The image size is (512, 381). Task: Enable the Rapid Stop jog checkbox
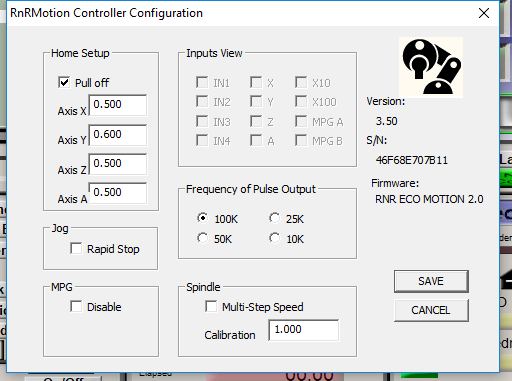tap(76, 248)
